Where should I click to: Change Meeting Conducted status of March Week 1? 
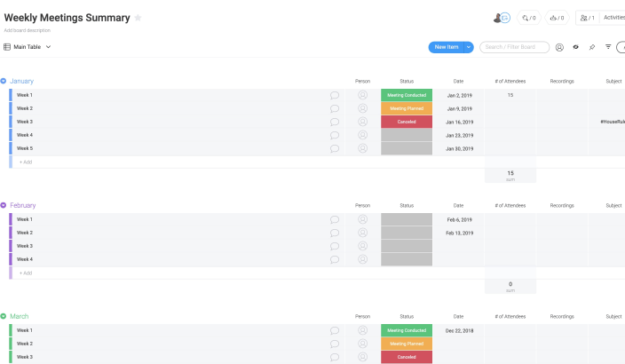[x=407, y=330]
